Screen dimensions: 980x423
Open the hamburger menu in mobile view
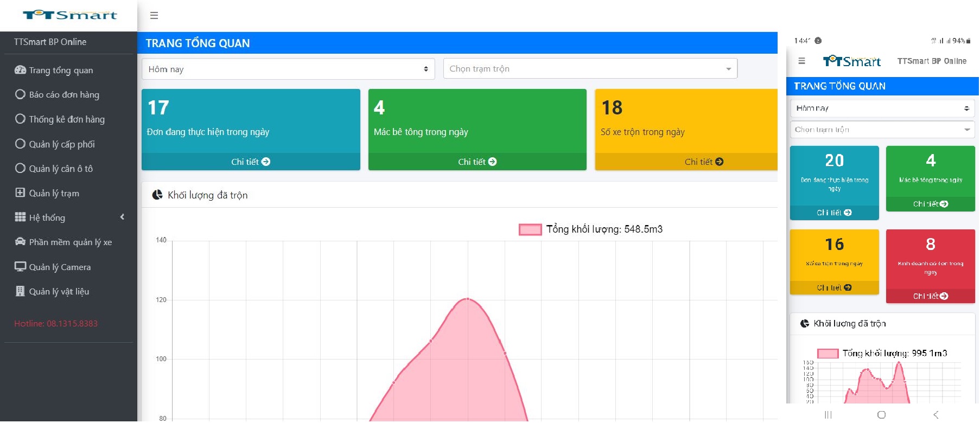click(801, 61)
